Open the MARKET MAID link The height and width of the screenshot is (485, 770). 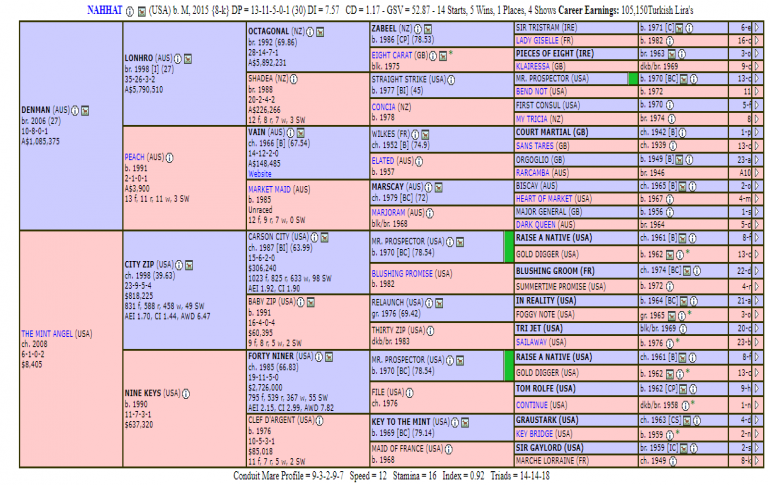[269, 189]
